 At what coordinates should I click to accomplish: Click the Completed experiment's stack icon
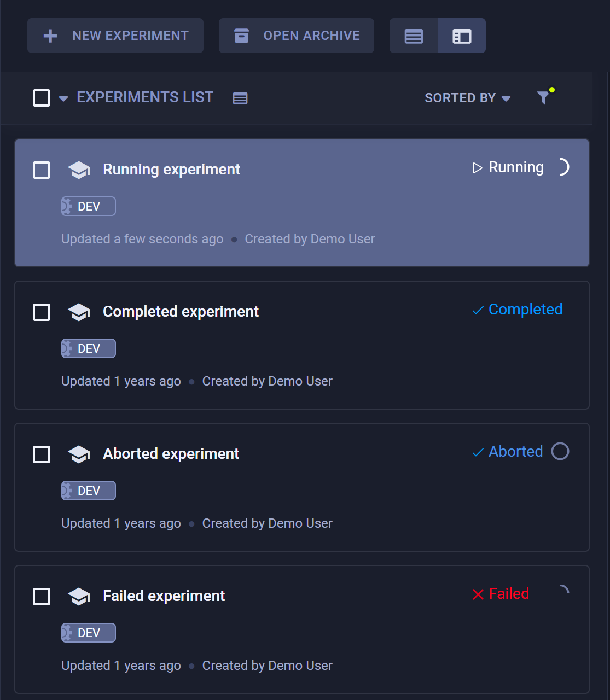click(79, 312)
